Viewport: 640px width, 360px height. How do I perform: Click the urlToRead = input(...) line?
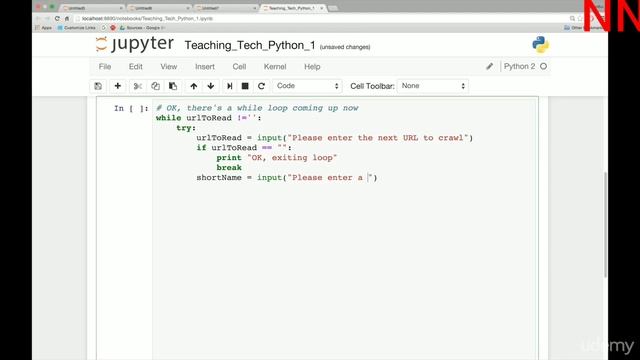tap(335, 138)
